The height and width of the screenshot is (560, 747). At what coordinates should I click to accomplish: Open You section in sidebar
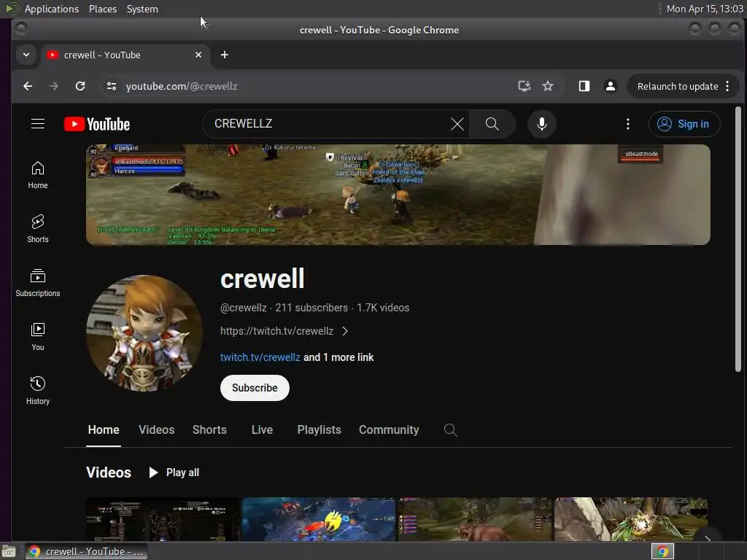tap(38, 337)
